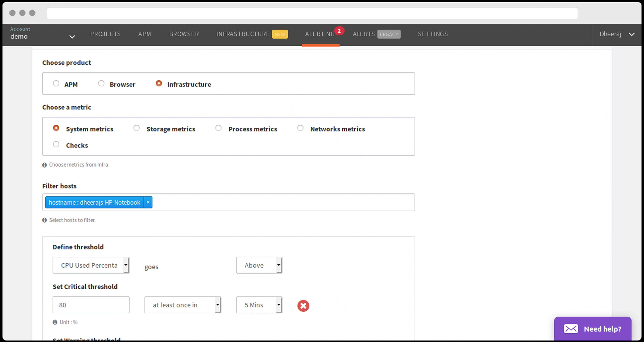The width and height of the screenshot is (644, 342).
Task: Open the Above comparison dropdown
Action: pyautogui.click(x=259, y=265)
